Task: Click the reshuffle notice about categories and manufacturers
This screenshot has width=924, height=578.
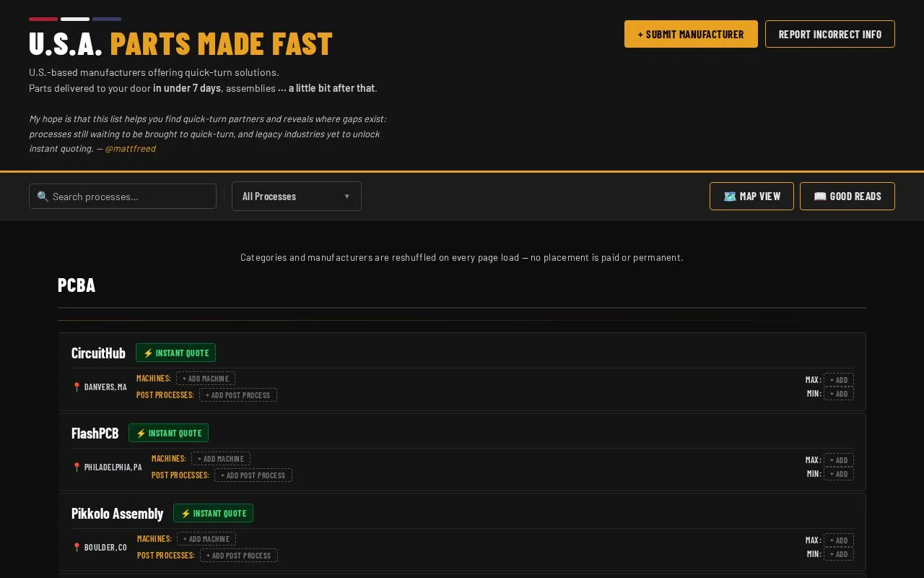Action: click(462, 258)
